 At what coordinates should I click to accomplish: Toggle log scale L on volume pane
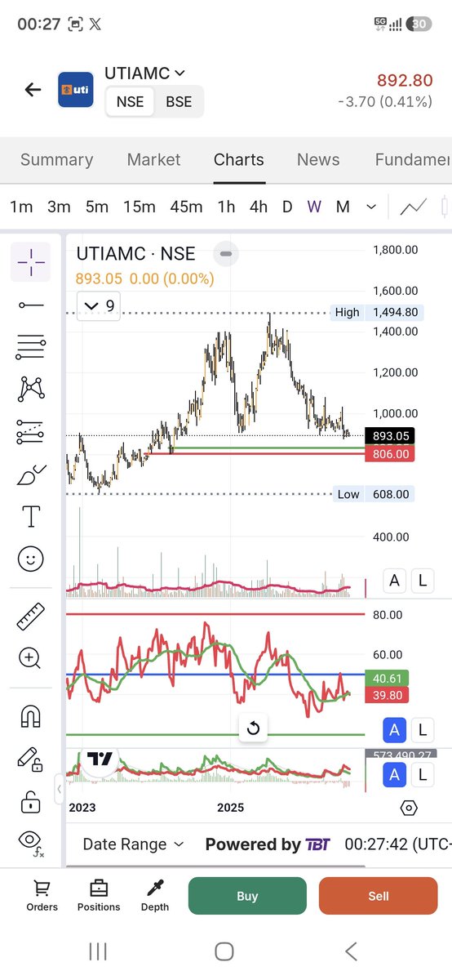click(423, 581)
